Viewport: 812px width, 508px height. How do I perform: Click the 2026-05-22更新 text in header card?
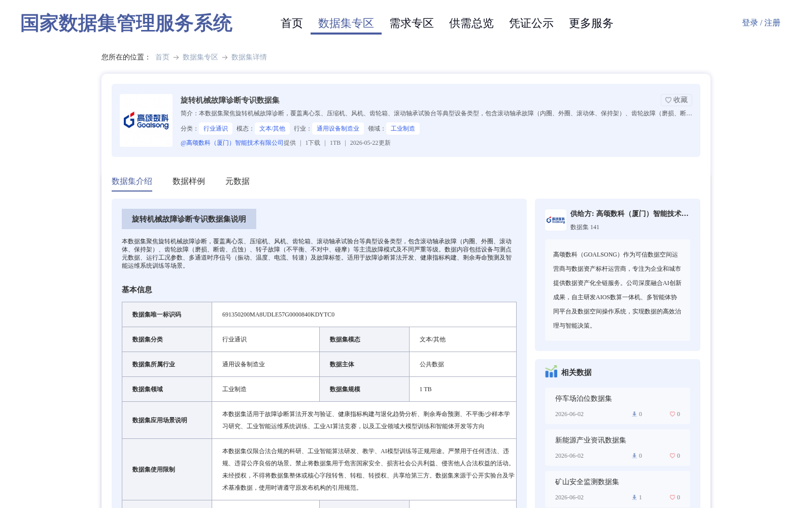[370, 143]
